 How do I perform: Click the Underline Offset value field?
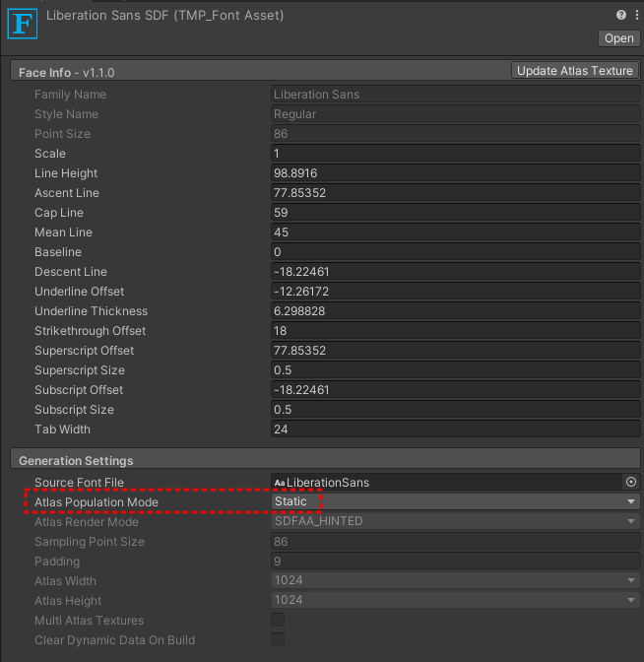[455, 292]
